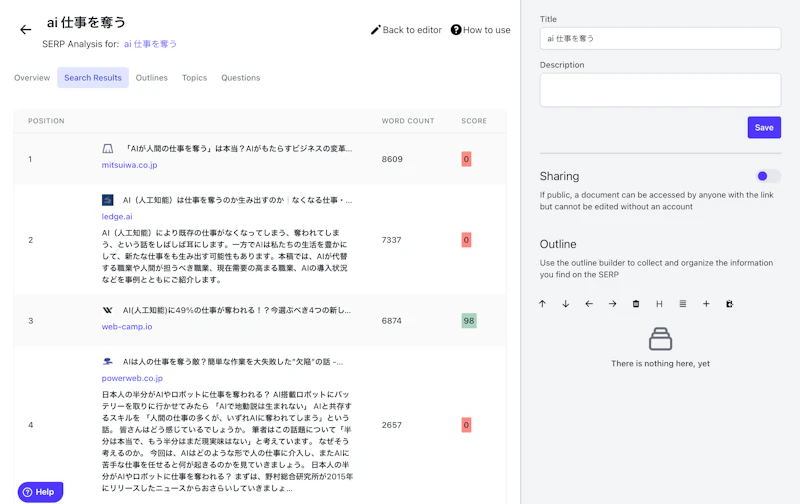Click the word count 7337
Image resolution: width=800 pixels, height=504 pixels.
[x=391, y=240]
